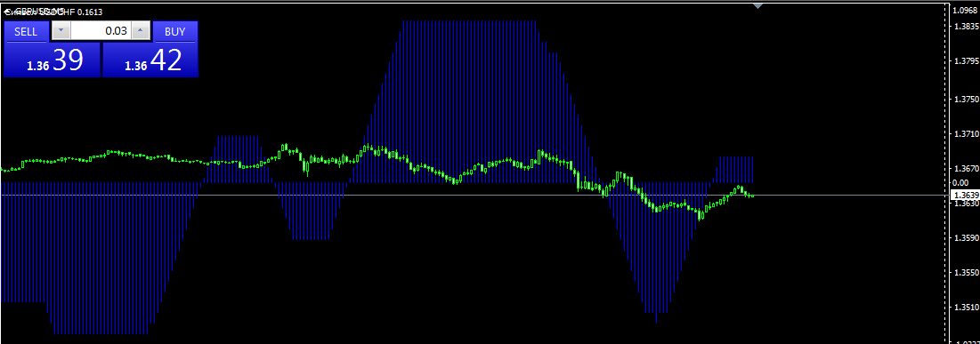Collapse the one-click trading panel arrow
980x344 pixels.
tap(6, 12)
